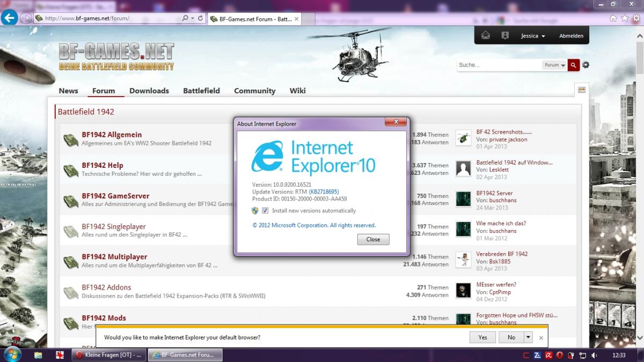Image resolution: width=644 pixels, height=362 pixels.
Task: Open the BF1942 GameServer forum link
Action: pos(115,196)
